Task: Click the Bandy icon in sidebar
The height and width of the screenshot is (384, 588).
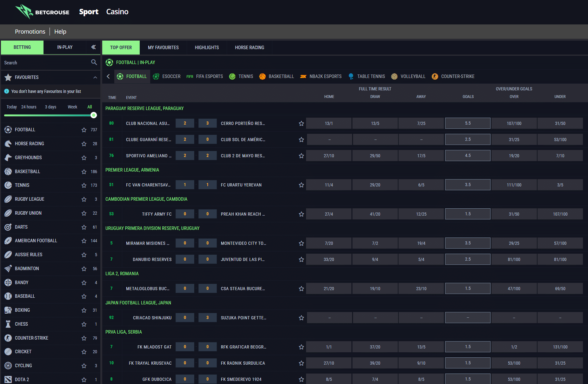Action: coord(8,283)
